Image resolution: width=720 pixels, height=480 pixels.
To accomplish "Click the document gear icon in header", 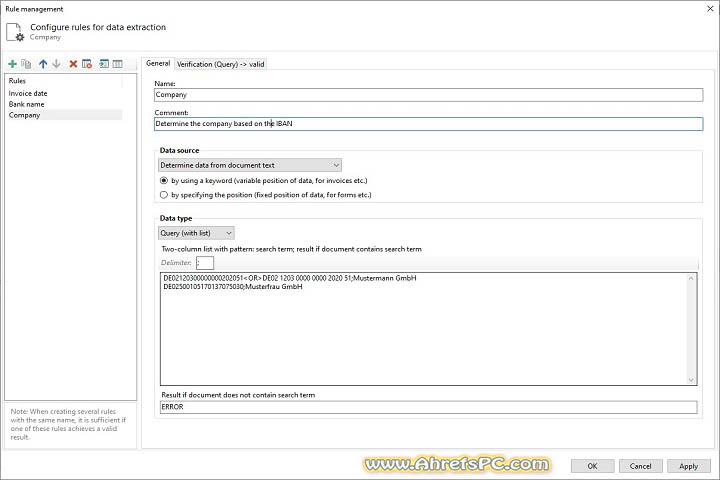I will tap(15, 32).
